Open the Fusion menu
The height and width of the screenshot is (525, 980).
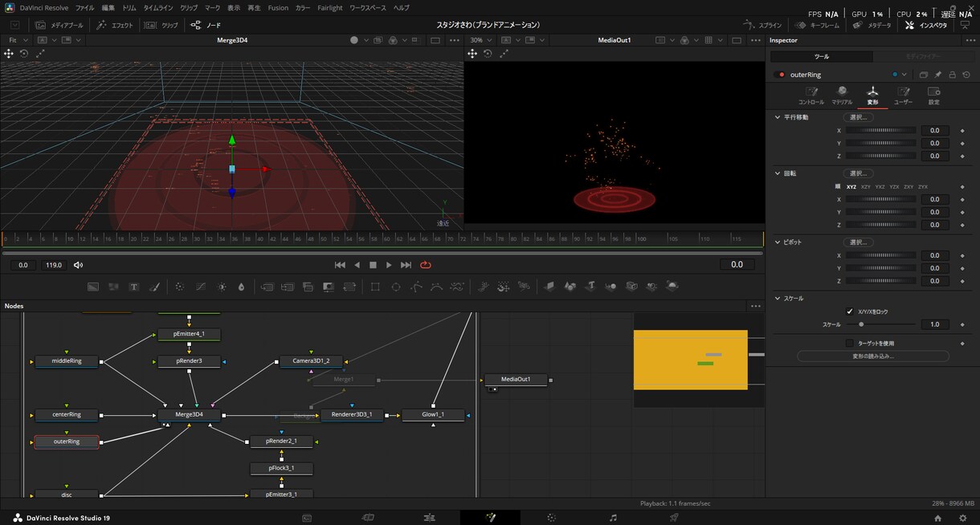click(278, 7)
